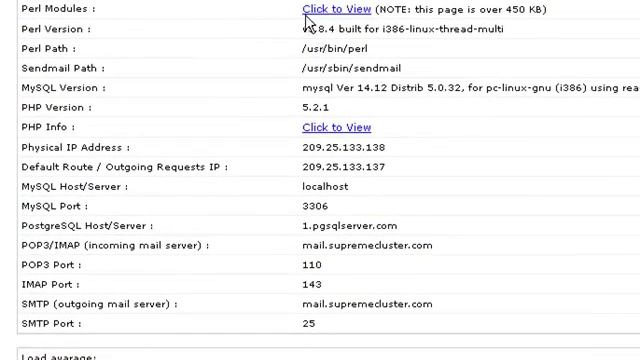Select the SMTP Port label
The image size is (640, 360).
[x=51, y=324]
